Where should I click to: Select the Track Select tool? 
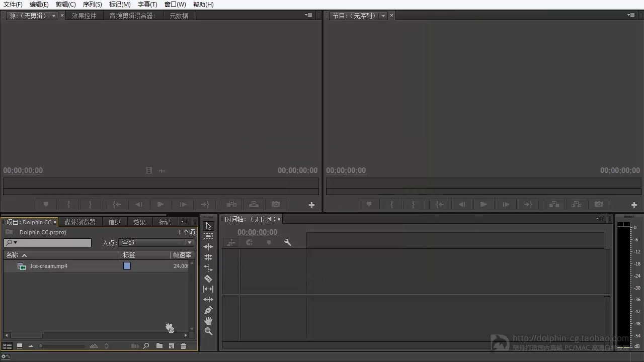208,236
